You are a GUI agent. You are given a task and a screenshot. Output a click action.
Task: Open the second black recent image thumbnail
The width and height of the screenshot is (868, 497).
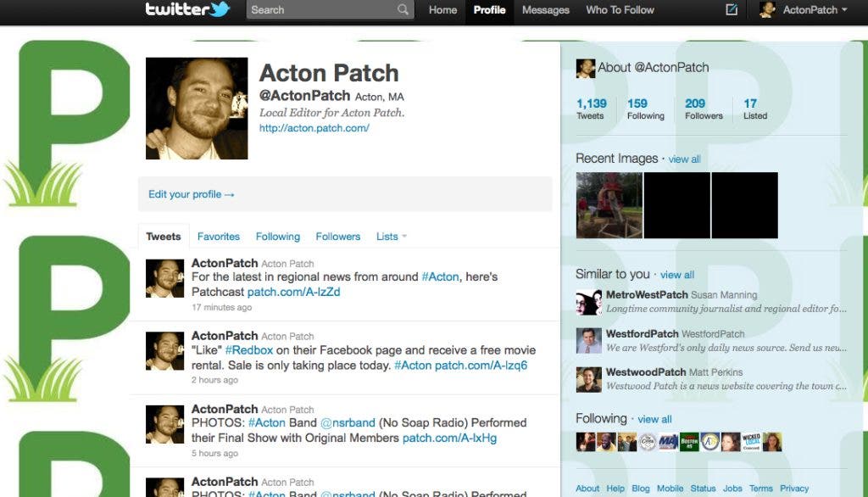(677, 205)
